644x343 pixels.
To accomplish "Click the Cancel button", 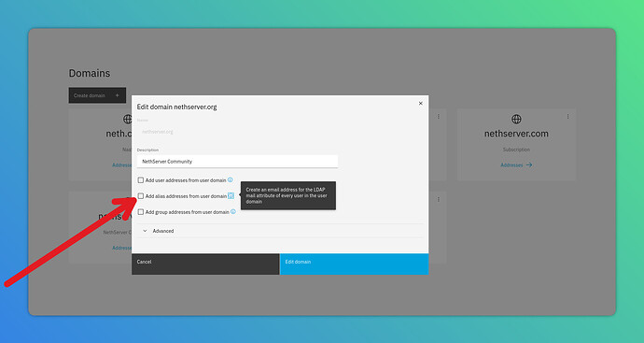I will pos(205,264).
